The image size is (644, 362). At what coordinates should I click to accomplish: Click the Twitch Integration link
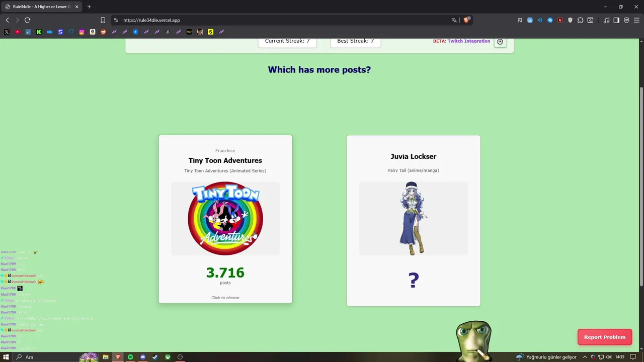coord(469,41)
